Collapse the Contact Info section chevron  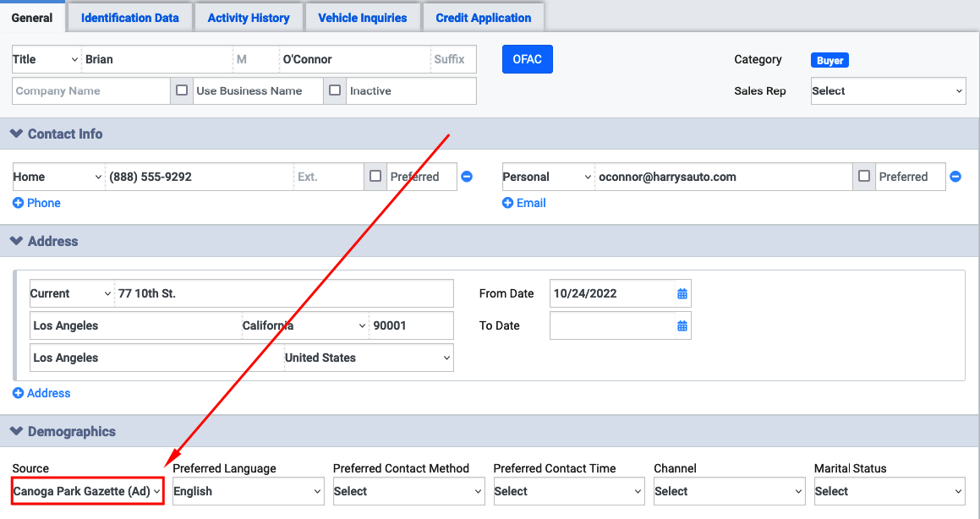16,134
